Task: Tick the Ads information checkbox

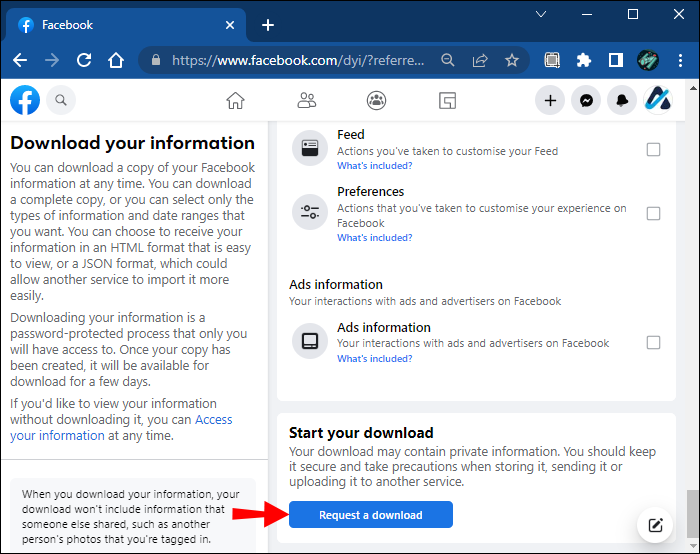Action: click(x=653, y=342)
